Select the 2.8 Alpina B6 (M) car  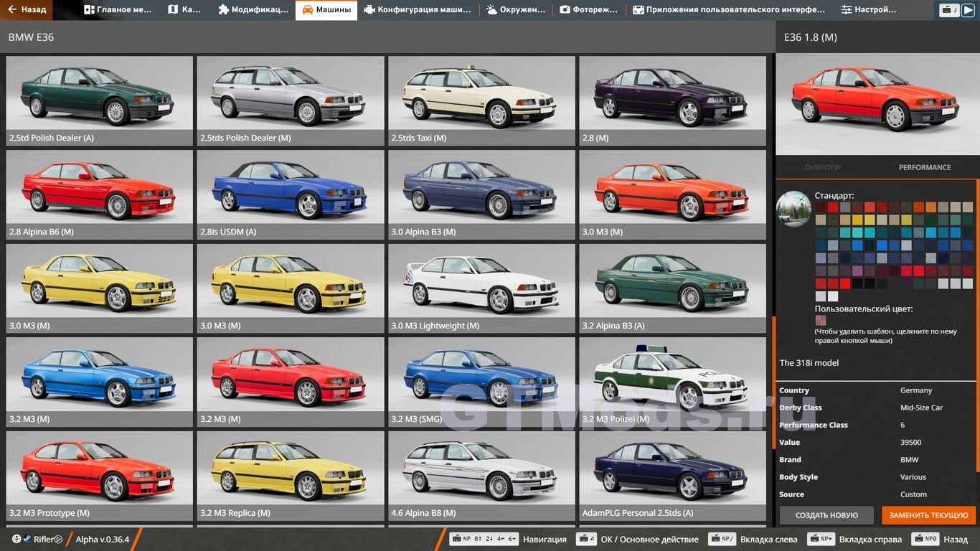(99, 194)
